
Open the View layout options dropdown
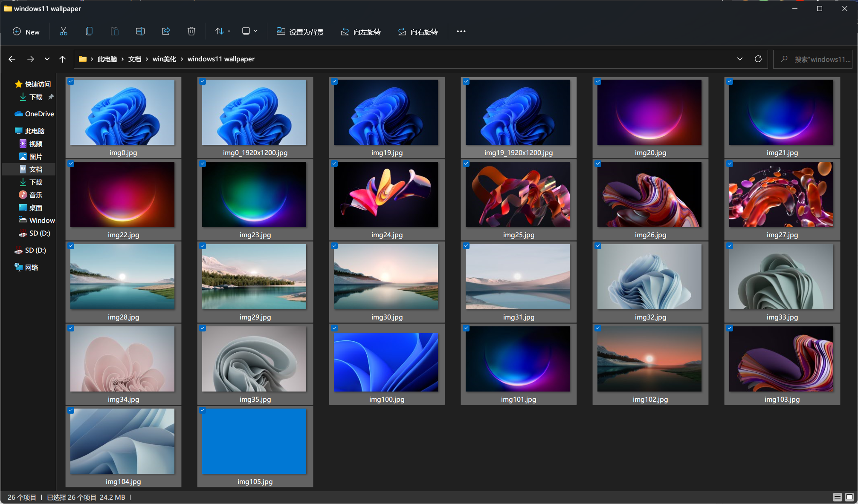[249, 32]
